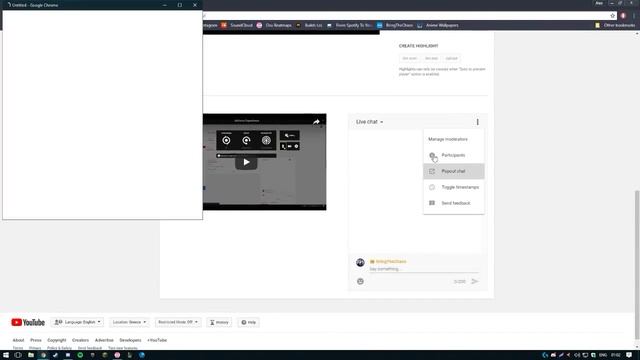Open the live chat three-dot options menu
The height and width of the screenshot is (360, 640).
click(x=477, y=122)
